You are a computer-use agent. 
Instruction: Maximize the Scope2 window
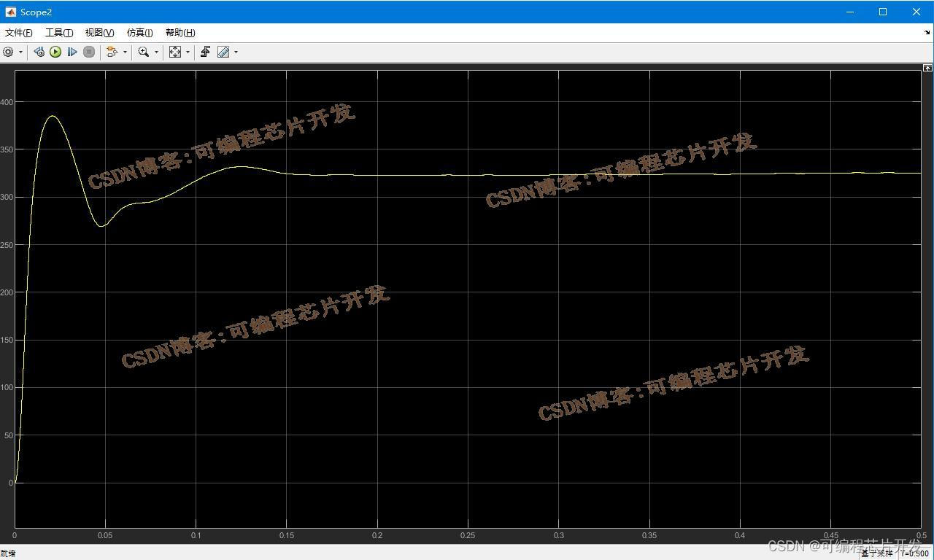pyautogui.click(x=883, y=12)
